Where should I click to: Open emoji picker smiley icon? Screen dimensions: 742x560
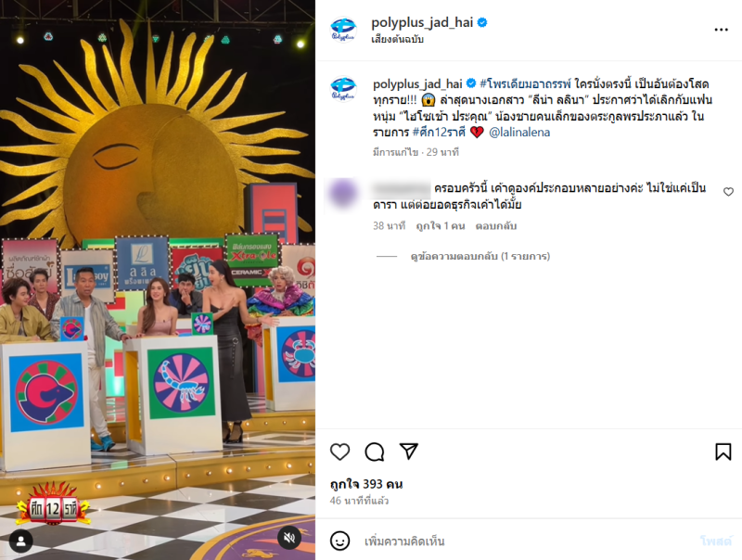(339, 541)
